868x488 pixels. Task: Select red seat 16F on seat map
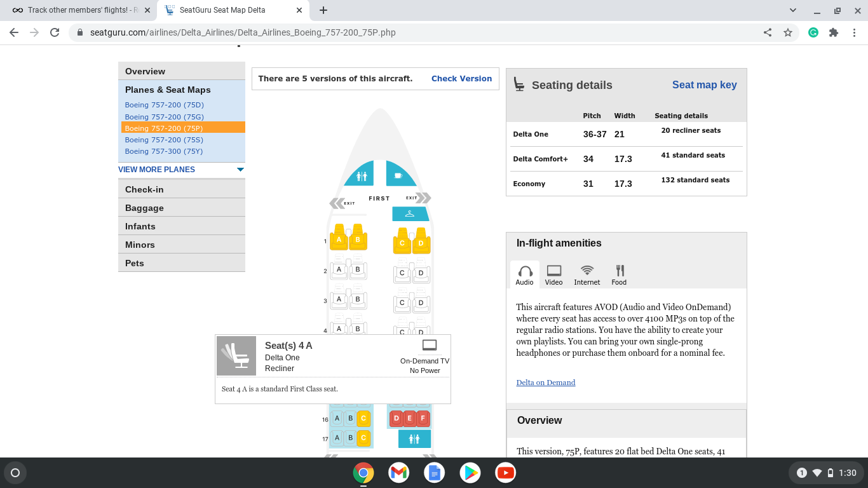(423, 418)
